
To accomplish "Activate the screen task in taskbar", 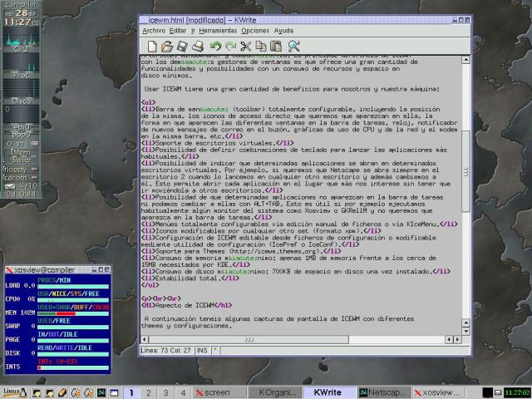I will point(221,393).
